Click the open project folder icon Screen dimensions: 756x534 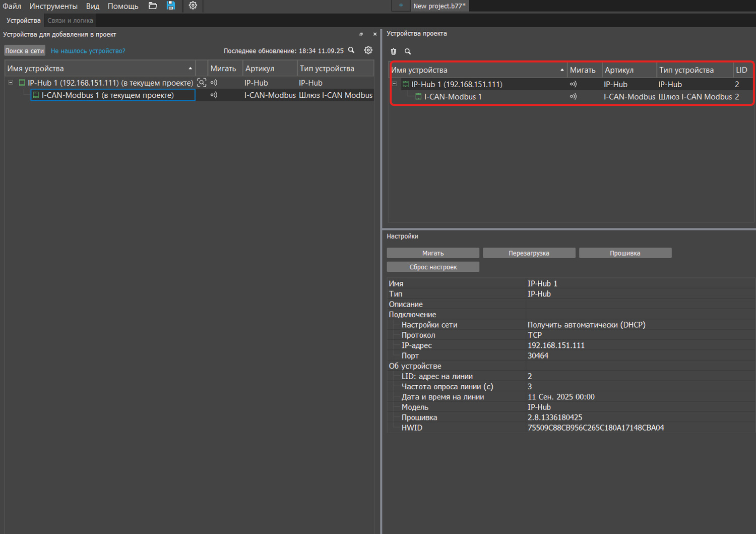click(x=153, y=6)
